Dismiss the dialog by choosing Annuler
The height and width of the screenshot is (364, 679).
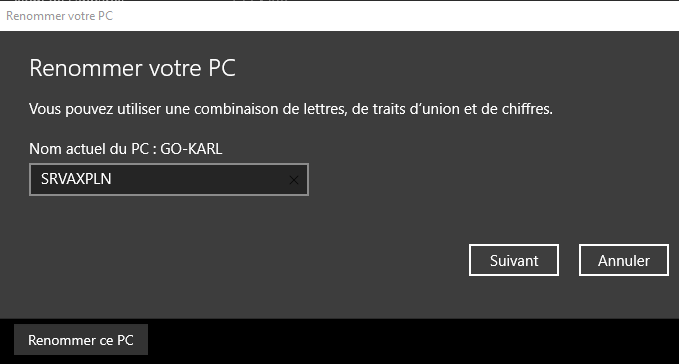pyautogui.click(x=624, y=260)
